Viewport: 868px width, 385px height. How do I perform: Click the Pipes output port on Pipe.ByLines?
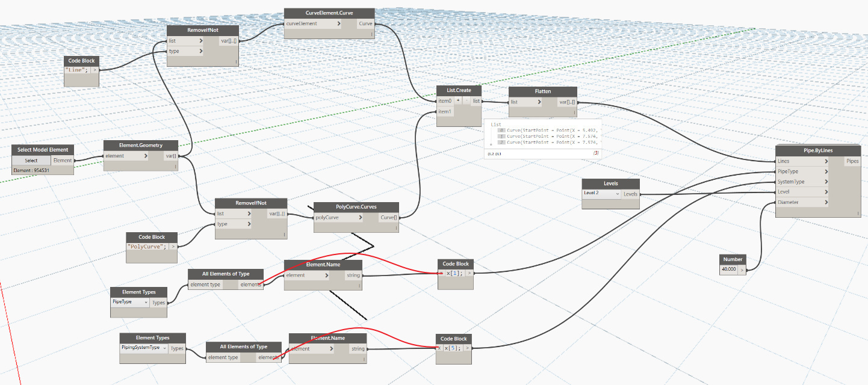click(852, 161)
